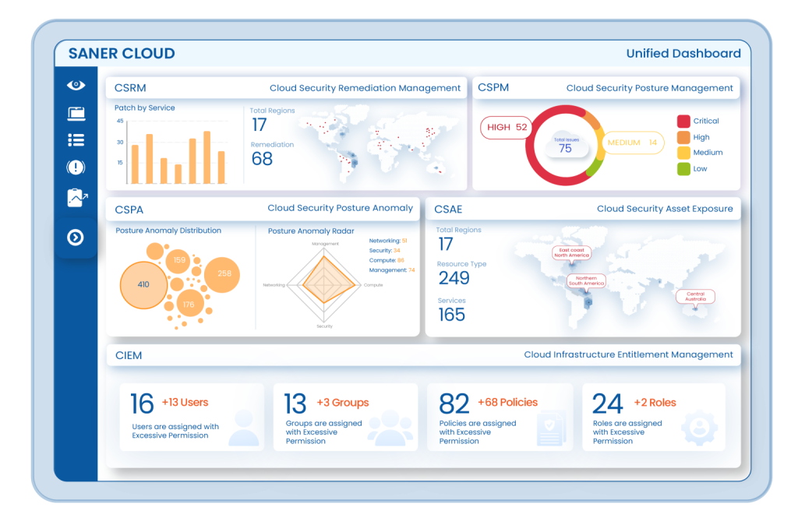Select the bulleted list icon in sidebar
Viewport: 798px width, 532px height.
pos(76,140)
